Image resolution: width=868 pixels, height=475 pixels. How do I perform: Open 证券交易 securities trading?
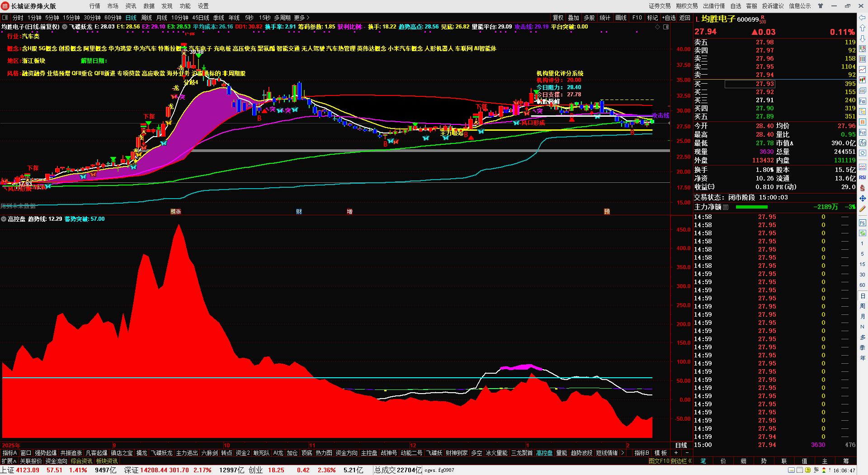coord(660,6)
